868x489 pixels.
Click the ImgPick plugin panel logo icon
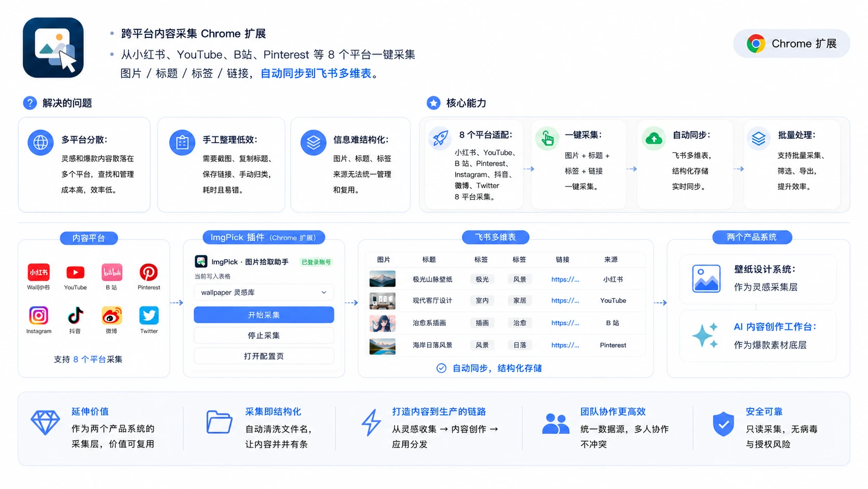201,261
